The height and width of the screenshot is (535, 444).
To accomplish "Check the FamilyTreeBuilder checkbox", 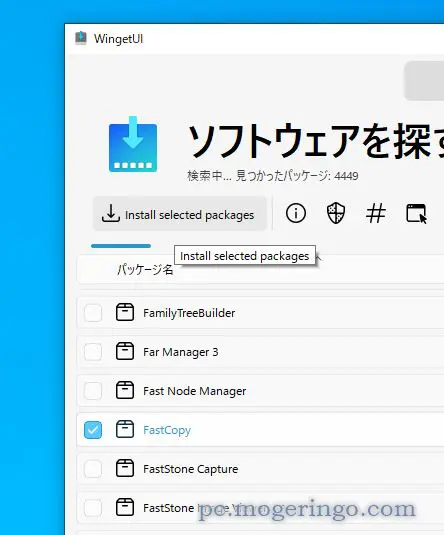I will [x=93, y=313].
